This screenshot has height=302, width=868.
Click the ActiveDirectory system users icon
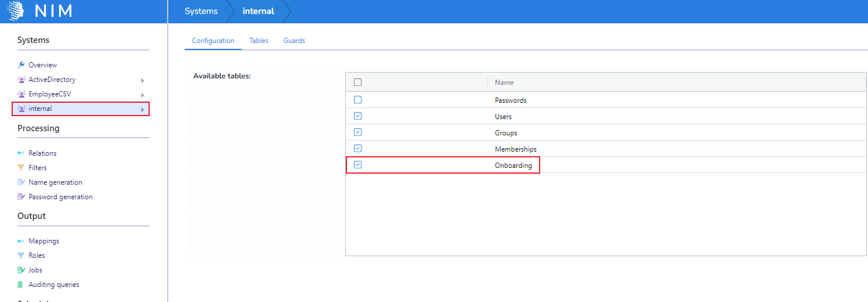(x=21, y=80)
